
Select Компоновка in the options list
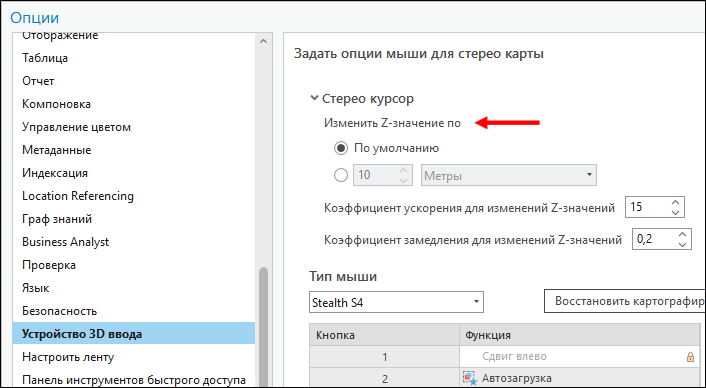[56, 104]
